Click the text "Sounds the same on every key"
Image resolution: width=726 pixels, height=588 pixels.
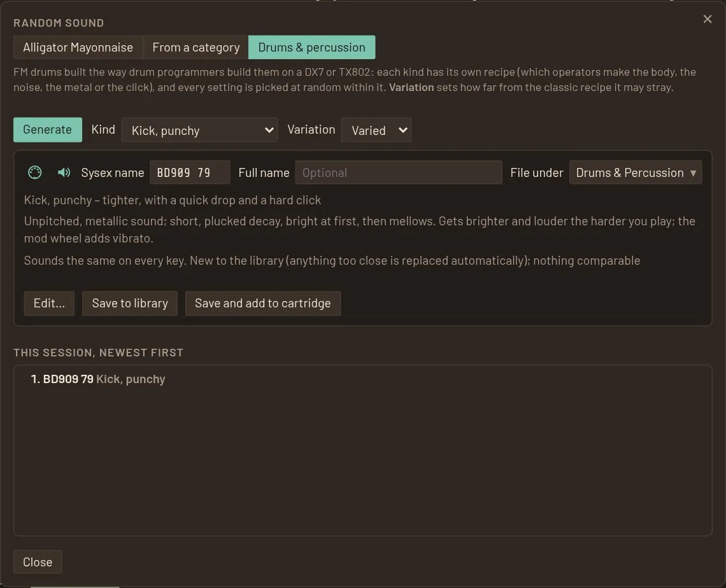[x=104, y=260]
